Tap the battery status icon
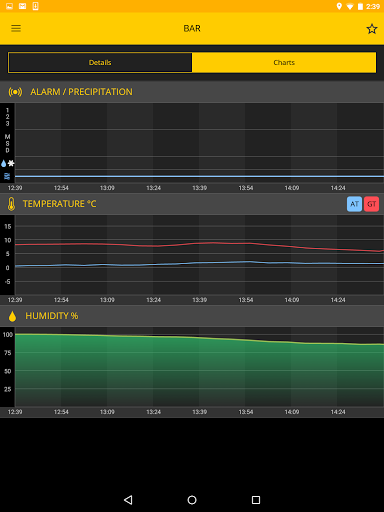This screenshot has height=512, width=384. [x=360, y=6]
